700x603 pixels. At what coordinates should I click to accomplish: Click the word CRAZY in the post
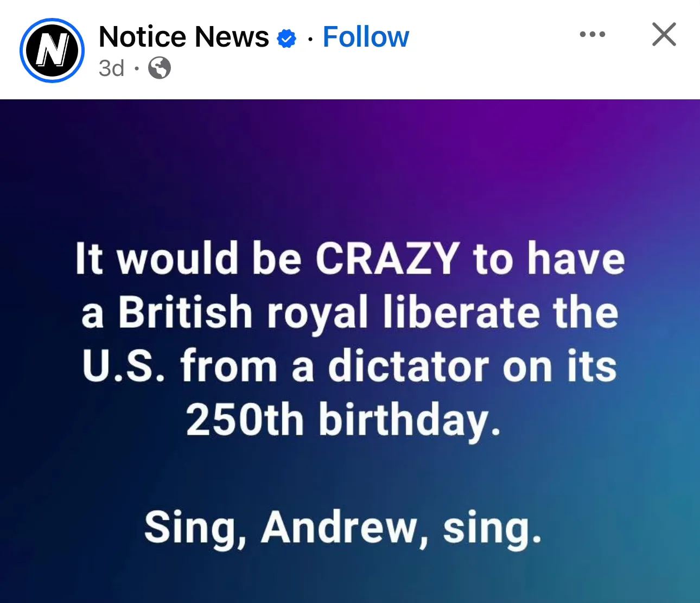coord(387,258)
